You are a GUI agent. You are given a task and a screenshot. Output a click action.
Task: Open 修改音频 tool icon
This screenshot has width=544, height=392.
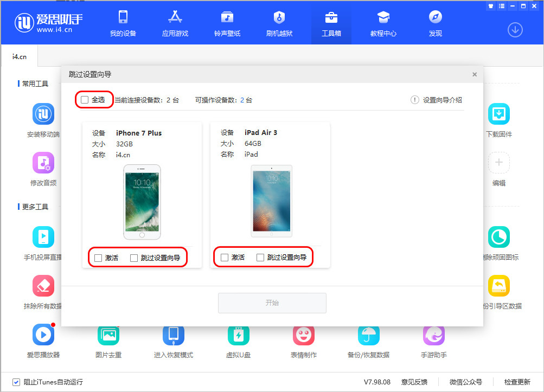pos(43,162)
